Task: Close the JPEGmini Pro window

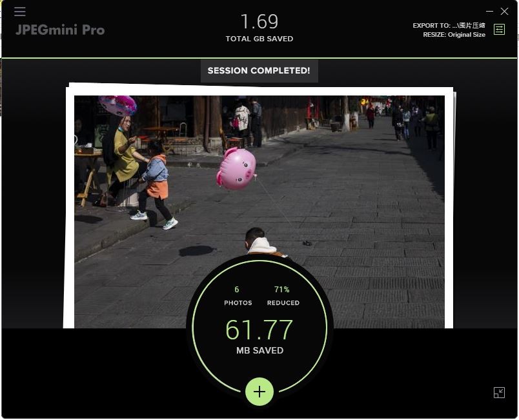Action: click(504, 11)
